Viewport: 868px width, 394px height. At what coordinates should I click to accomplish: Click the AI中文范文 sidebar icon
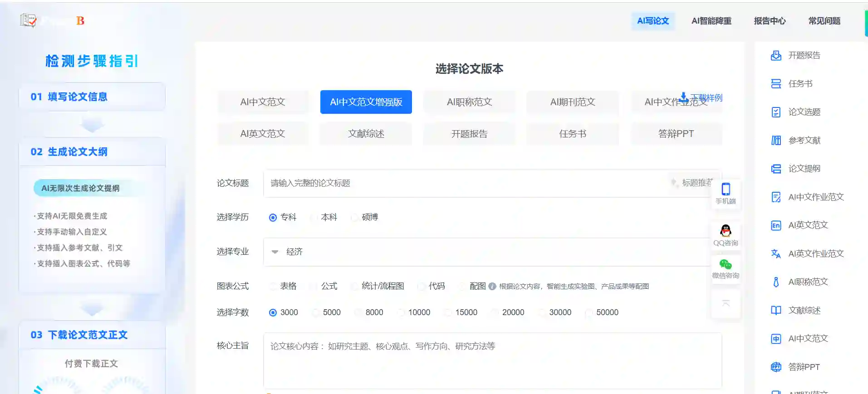click(x=776, y=339)
